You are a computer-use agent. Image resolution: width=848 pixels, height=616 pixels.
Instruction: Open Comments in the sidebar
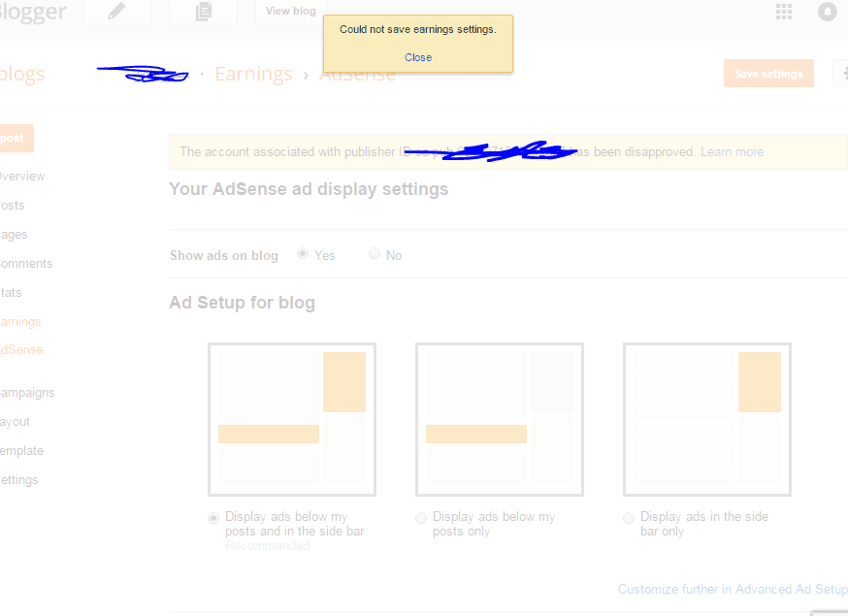26,264
